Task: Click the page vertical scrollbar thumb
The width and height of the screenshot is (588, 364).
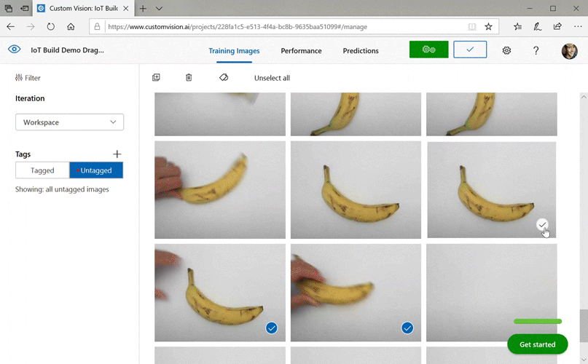Action: tap(584, 325)
